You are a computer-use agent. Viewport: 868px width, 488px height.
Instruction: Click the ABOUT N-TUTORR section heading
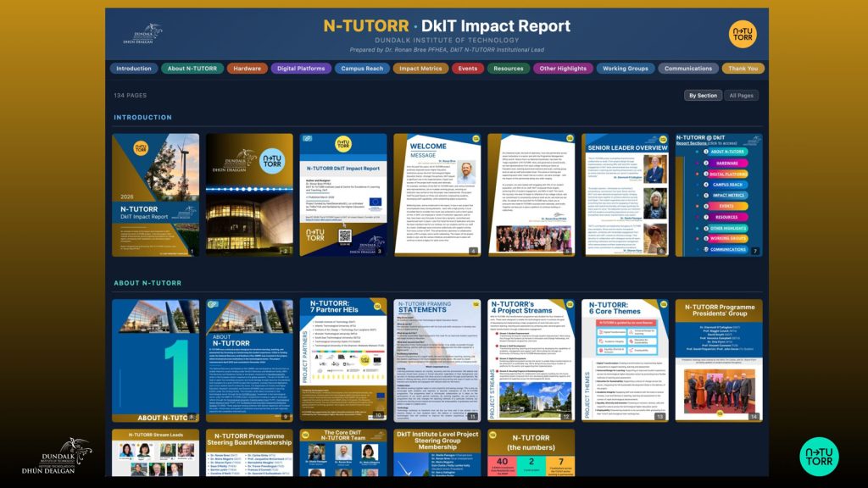coord(147,283)
